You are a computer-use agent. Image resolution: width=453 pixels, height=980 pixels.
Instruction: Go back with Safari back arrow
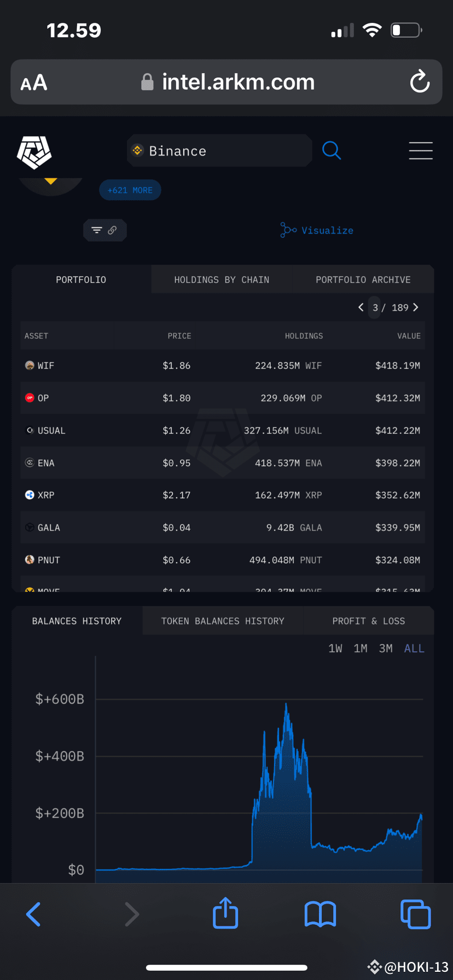33,914
